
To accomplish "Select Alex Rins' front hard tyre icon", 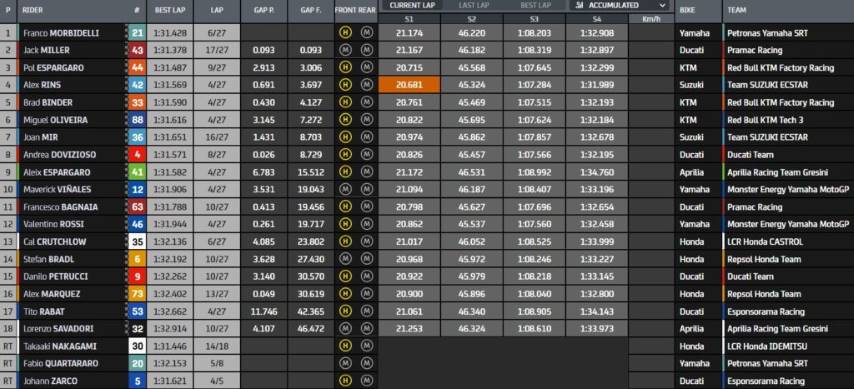I will coord(344,85).
